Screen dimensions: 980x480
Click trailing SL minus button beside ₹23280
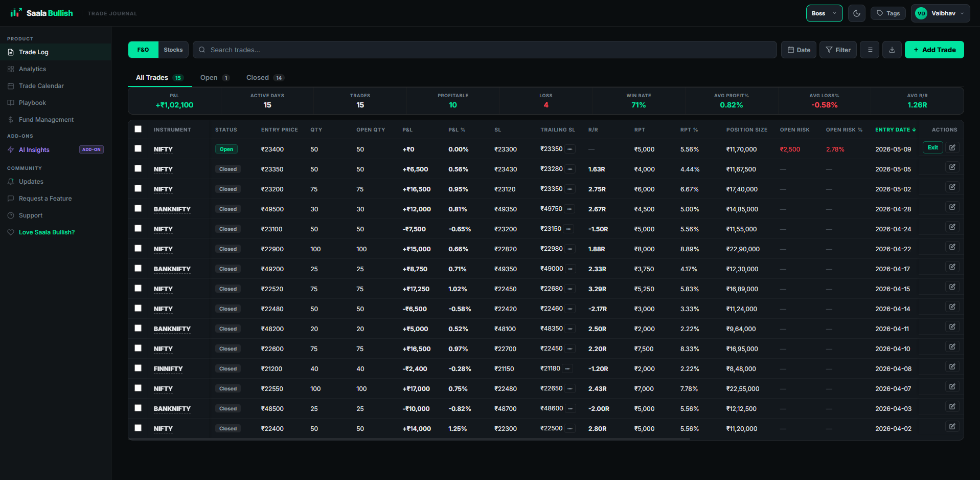click(x=570, y=169)
